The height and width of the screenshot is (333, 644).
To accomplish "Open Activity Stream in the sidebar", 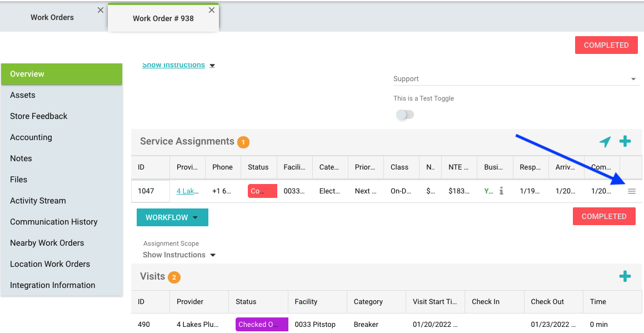I will 38,201.
